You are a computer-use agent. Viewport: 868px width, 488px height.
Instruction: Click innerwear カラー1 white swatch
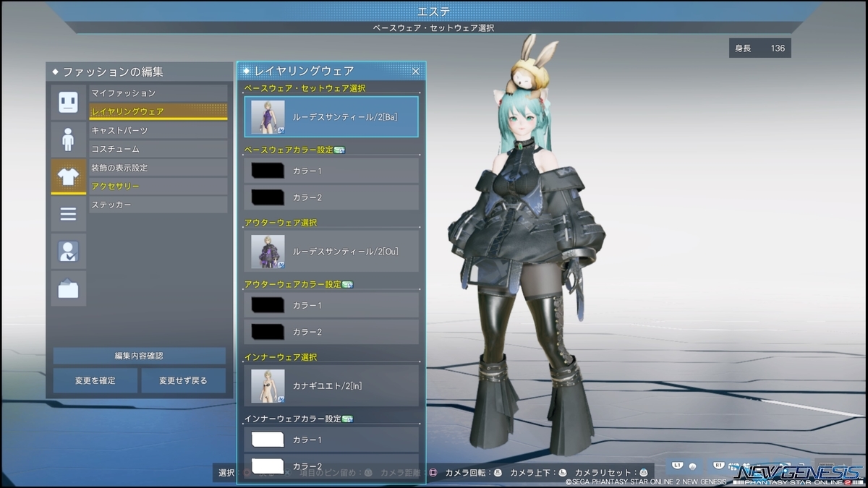(x=268, y=440)
